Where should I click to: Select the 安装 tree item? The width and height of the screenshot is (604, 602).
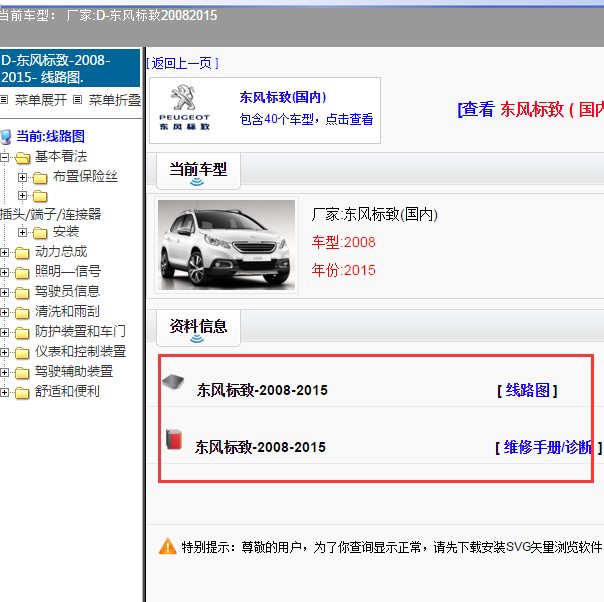66,231
